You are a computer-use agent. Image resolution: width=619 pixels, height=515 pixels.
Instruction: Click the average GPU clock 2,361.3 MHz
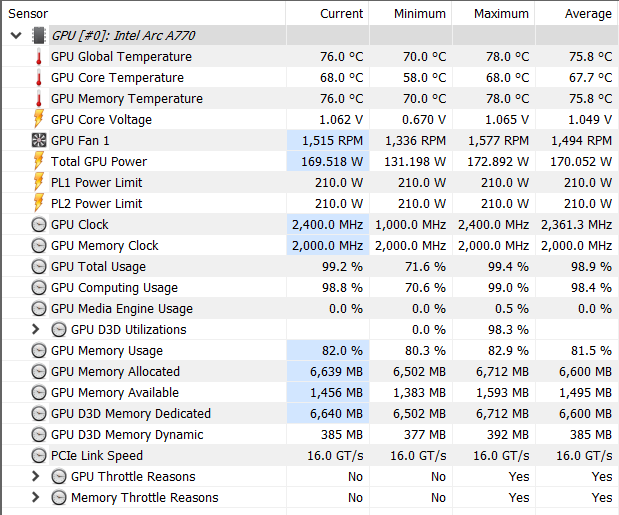coord(576,225)
